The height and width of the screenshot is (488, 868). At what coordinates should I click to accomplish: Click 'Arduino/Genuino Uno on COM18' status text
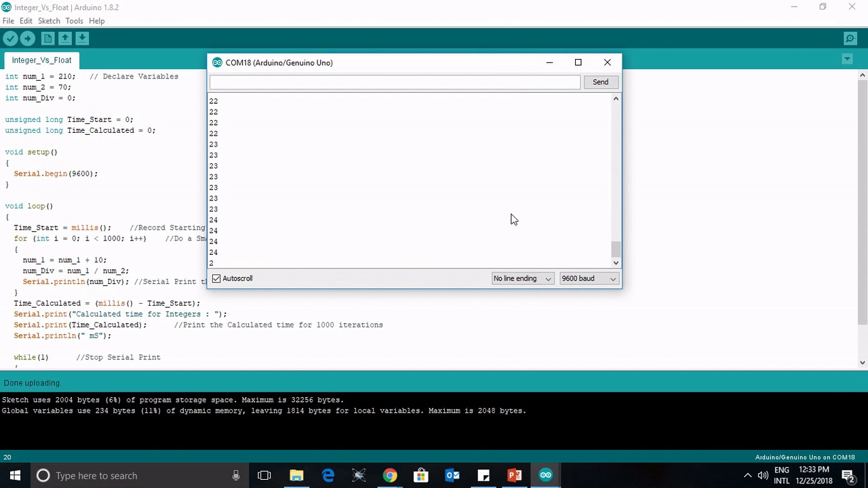tap(805, 457)
